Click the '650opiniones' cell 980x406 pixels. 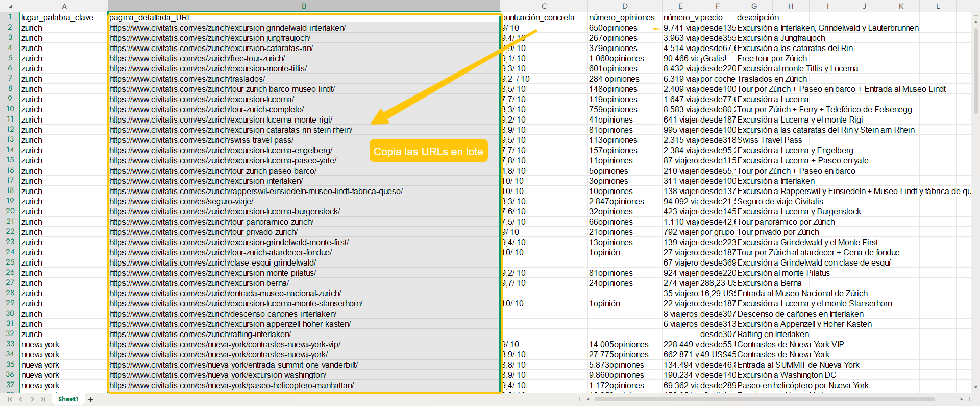(x=625, y=28)
